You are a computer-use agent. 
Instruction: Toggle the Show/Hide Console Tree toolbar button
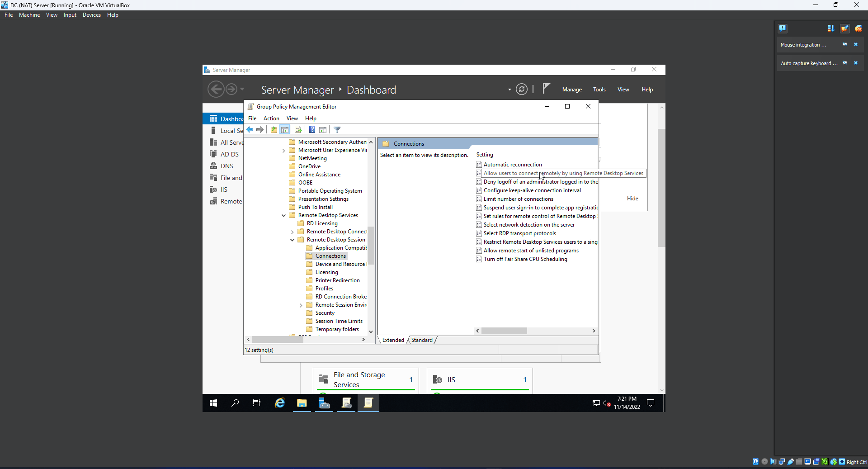pos(285,130)
